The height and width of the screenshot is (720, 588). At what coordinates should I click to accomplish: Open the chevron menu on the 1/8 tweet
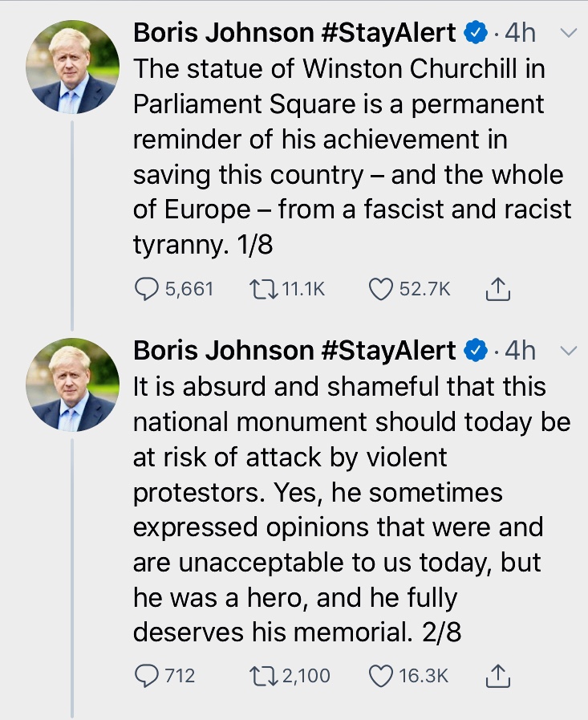[x=568, y=34]
